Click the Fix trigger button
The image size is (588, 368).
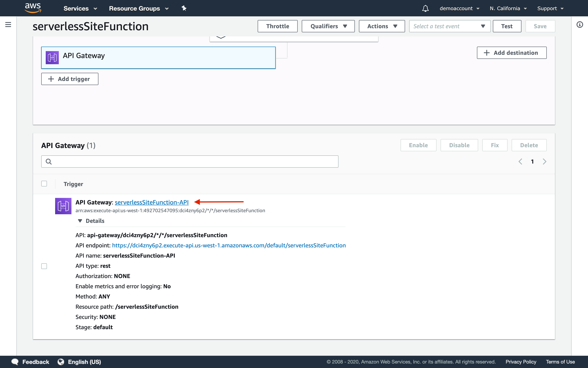point(495,145)
